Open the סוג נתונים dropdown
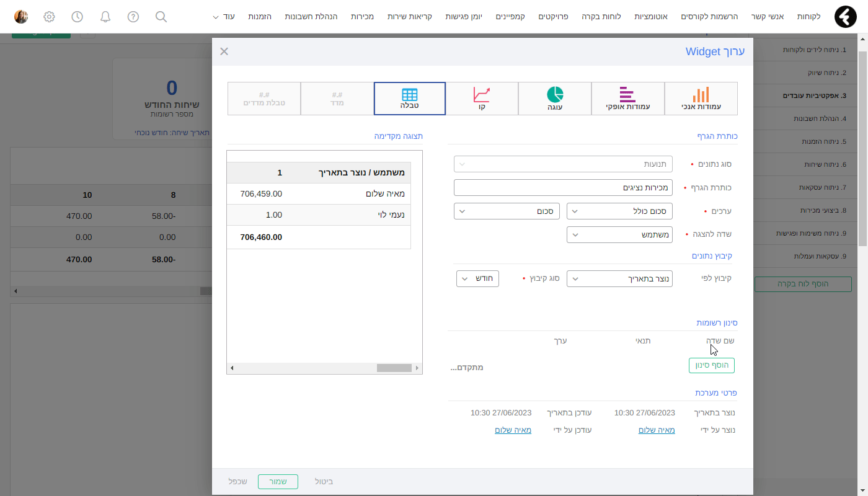868x496 pixels. [563, 164]
